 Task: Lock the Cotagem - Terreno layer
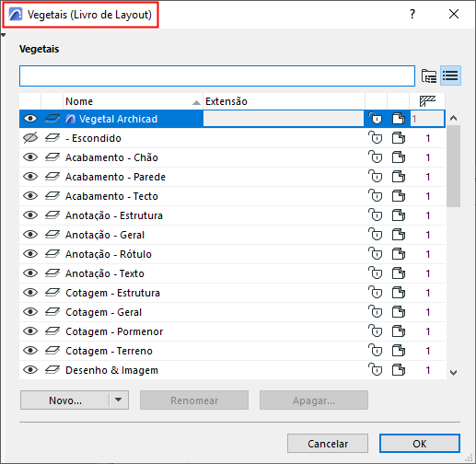click(376, 351)
